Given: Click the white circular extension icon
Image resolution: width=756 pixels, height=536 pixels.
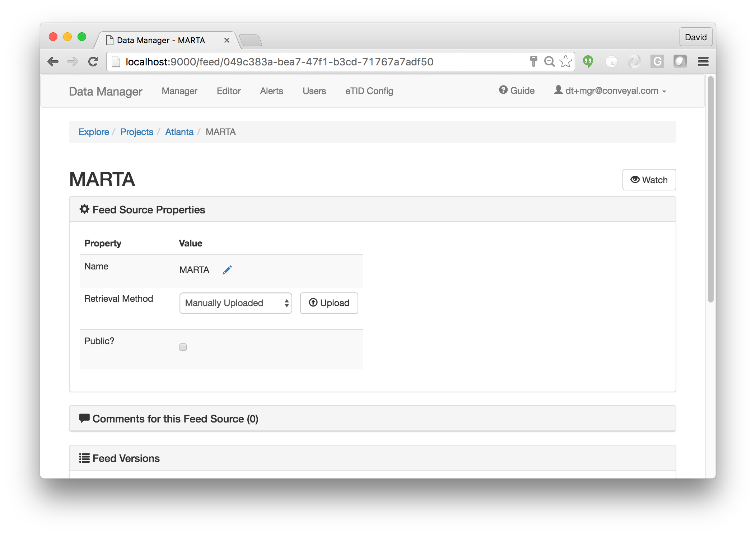Looking at the screenshot, I should [x=611, y=61].
